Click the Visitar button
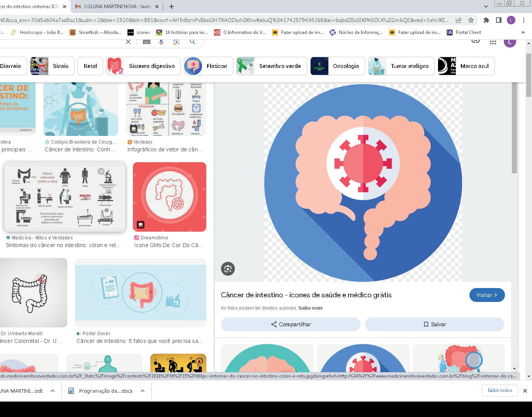Image resolution: width=532 pixels, height=417 pixels. (x=487, y=295)
